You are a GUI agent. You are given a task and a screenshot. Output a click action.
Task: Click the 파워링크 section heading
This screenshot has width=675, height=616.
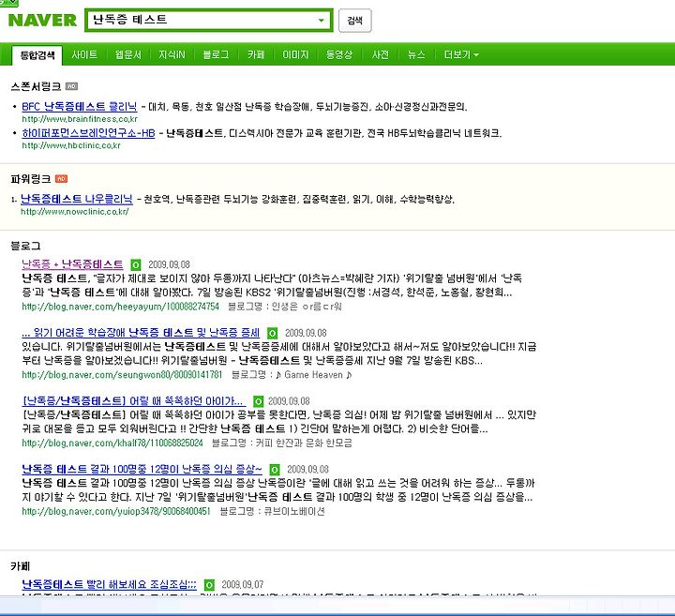(31, 179)
